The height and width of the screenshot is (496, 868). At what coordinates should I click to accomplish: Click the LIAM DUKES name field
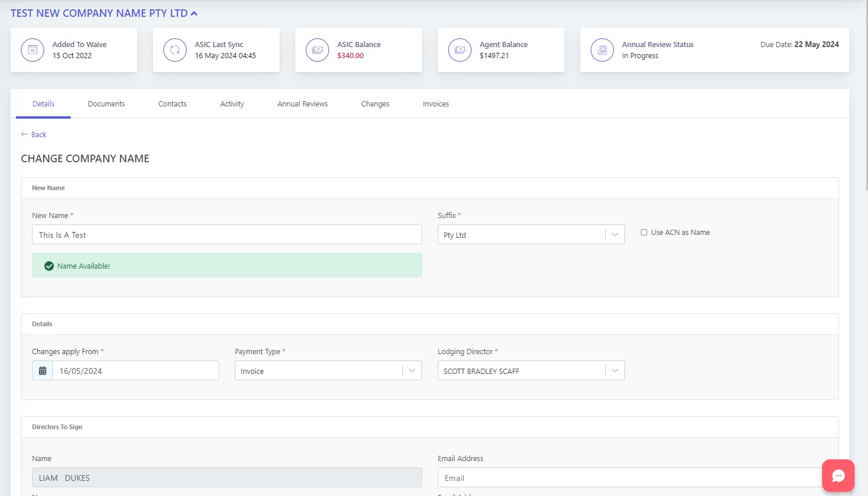tap(227, 477)
